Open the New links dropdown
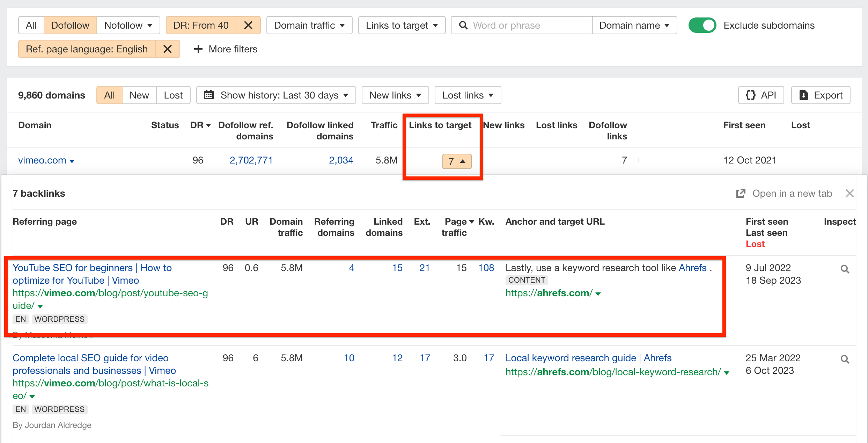This screenshot has width=868, height=443. pos(395,95)
